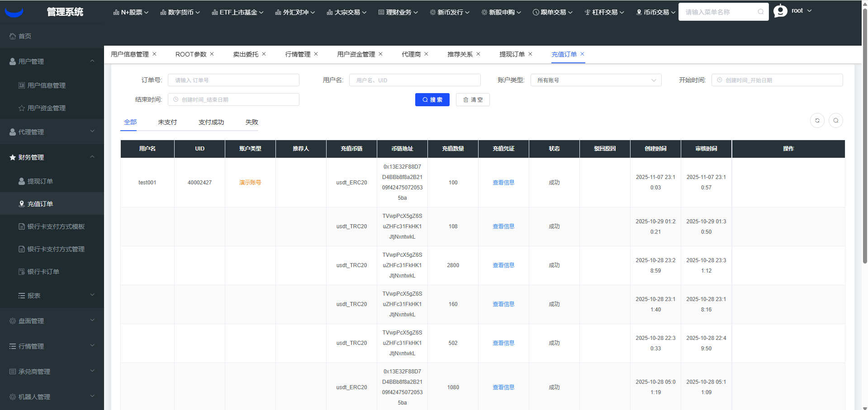Expand the 数字货币 top menu
The width and height of the screenshot is (868, 410).
point(180,12)
